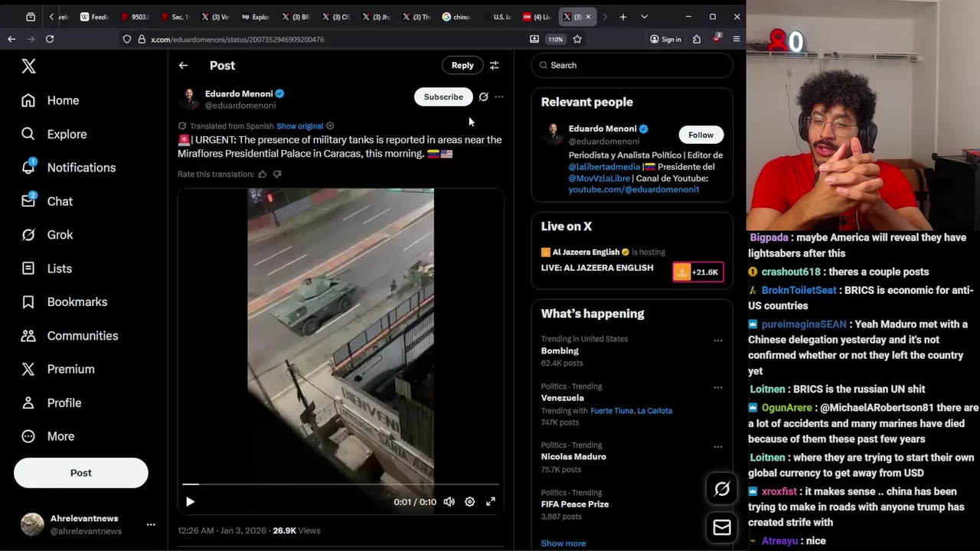Close the active X tab
980x551 pixels.
(x=588, y=17)
